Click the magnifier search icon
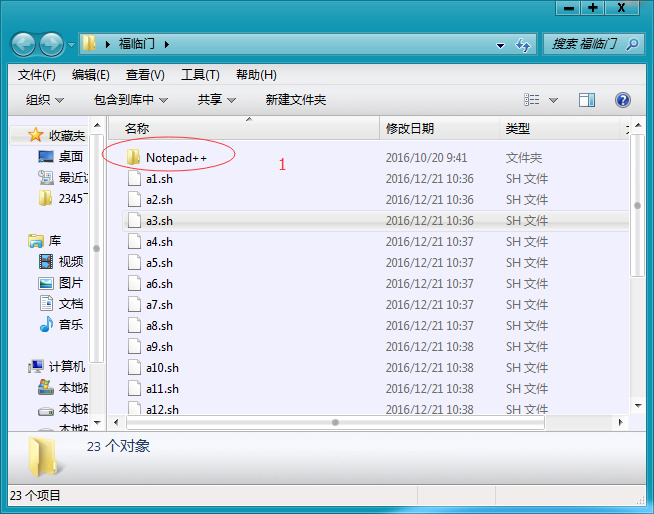This screenshot has width=654, height=514. coord(632,44)
